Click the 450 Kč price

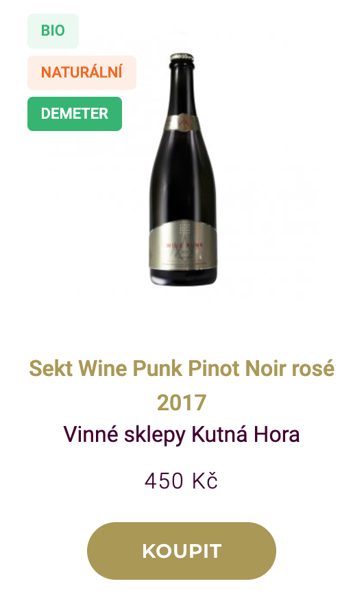[181, 481]
